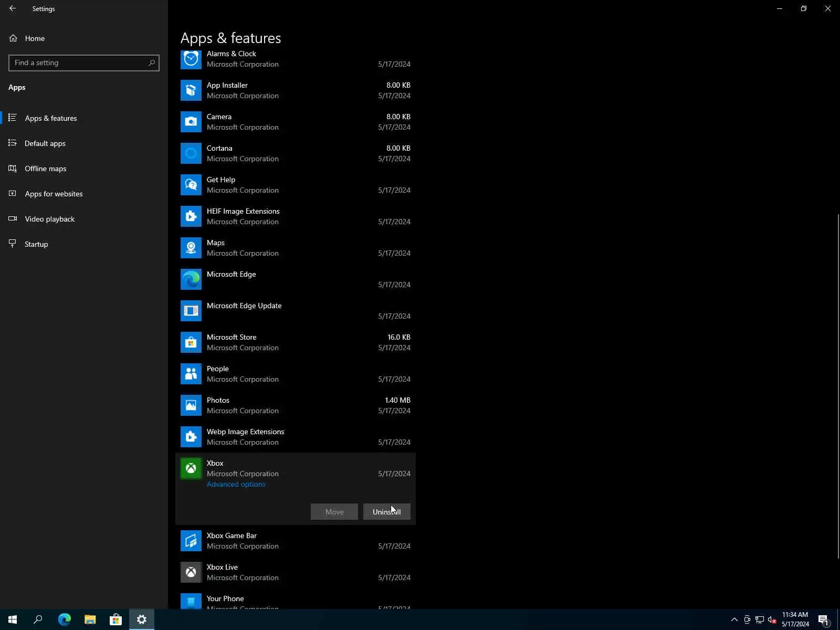
Task: Open Advanced options link for Xbox
Action: pos(236,485)
